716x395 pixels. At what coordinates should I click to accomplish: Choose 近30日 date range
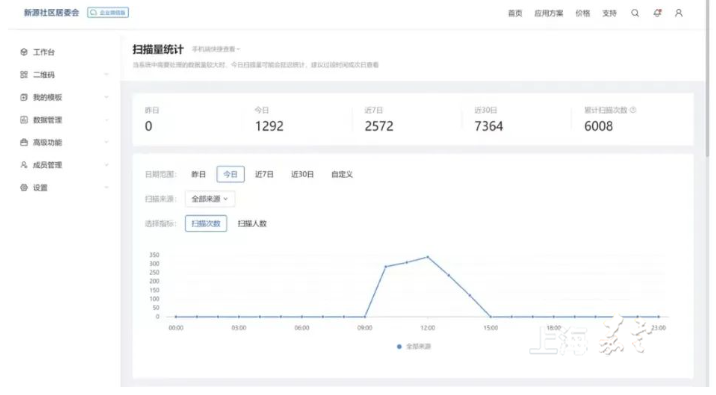coord(302,174)
